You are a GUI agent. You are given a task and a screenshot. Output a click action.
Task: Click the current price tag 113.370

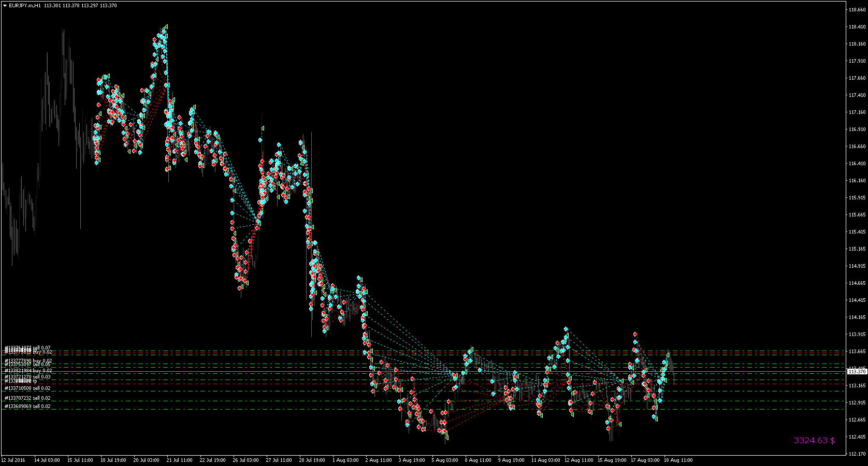click(857, 372)
